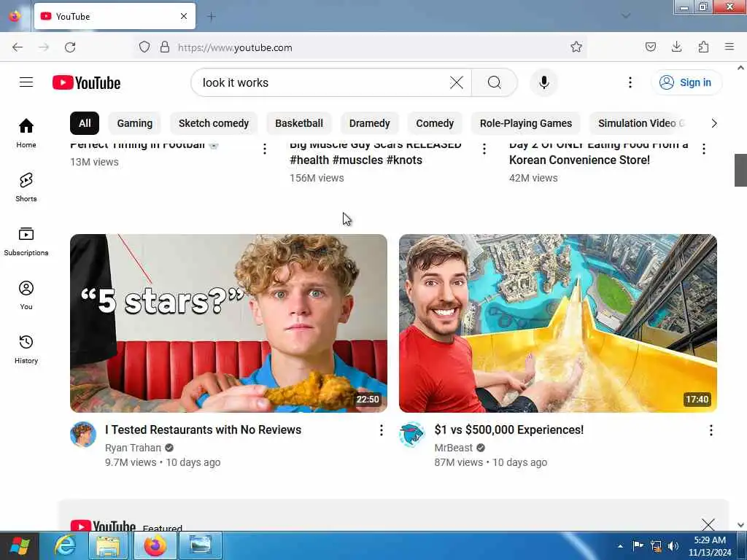The image size is (747, 560).
Task: Launch Internet Explorer from the taskbar
Action: click(64, 545)
